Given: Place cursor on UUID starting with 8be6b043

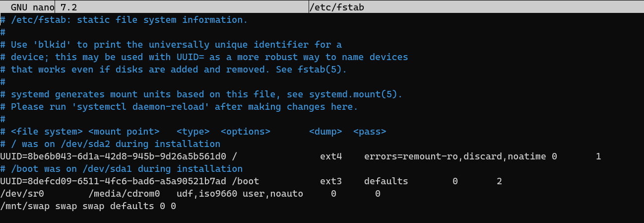Looking at the screenshot, I should point(113,156).
